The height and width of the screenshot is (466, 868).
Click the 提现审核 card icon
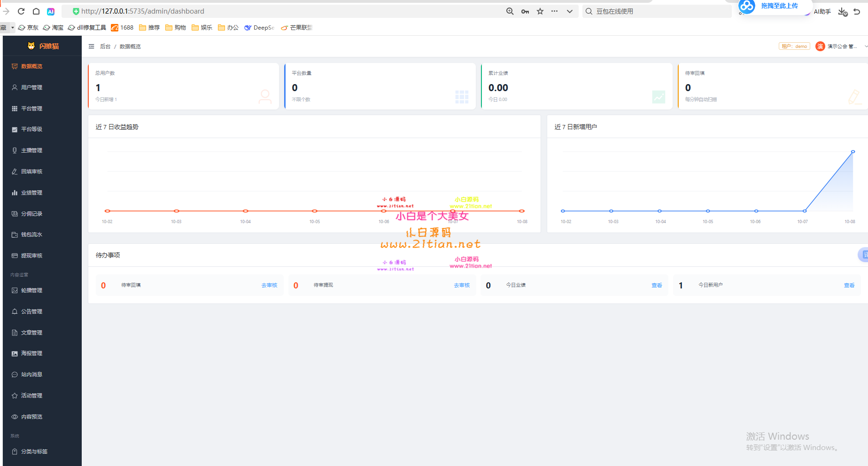(x=15, y=256)
